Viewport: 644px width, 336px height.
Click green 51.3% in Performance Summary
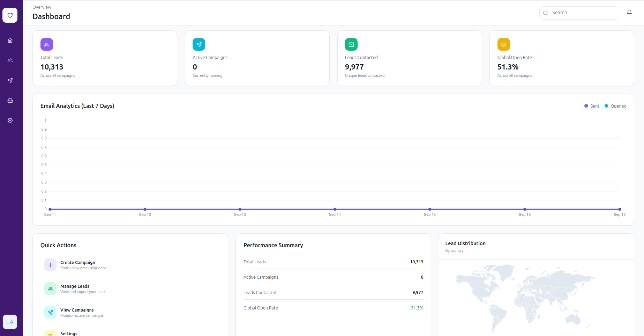(417, 308)
